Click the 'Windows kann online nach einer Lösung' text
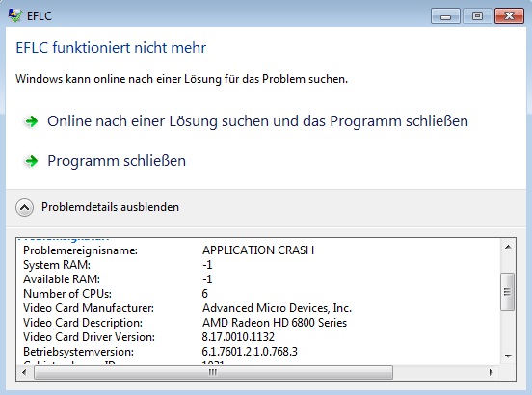532x395 pixels. (181, 79)
